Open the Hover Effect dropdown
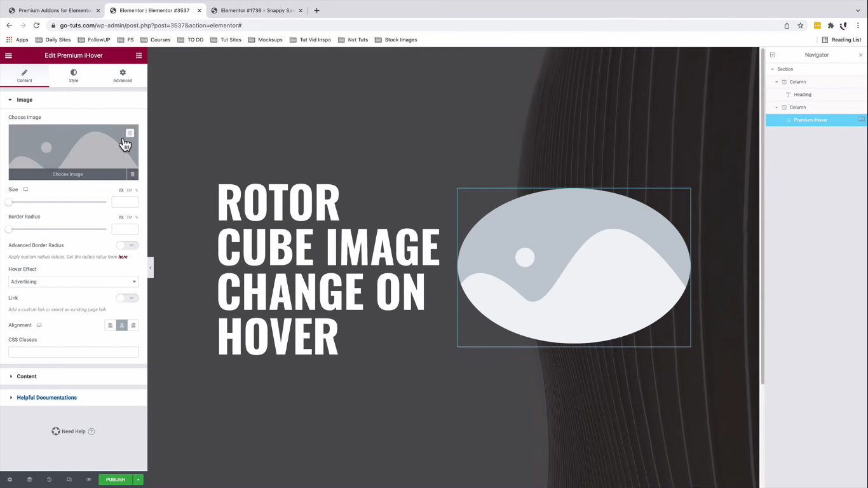 coord(73,281)
